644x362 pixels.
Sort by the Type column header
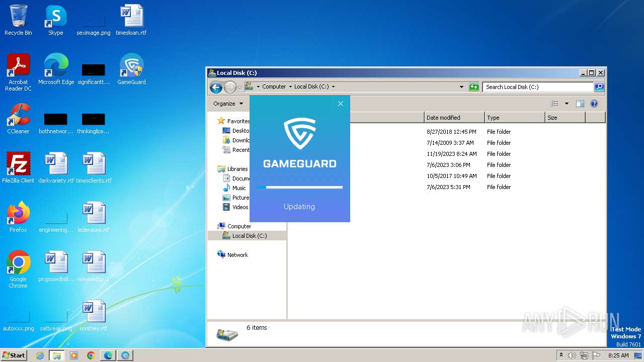click(x=515, y=118)
